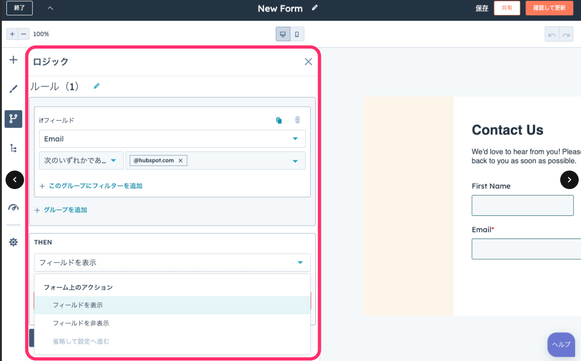The height and width of the screenshot is (361, 581).
Task: Click the フォーム上のアクション group label
Action: [78, 287]
